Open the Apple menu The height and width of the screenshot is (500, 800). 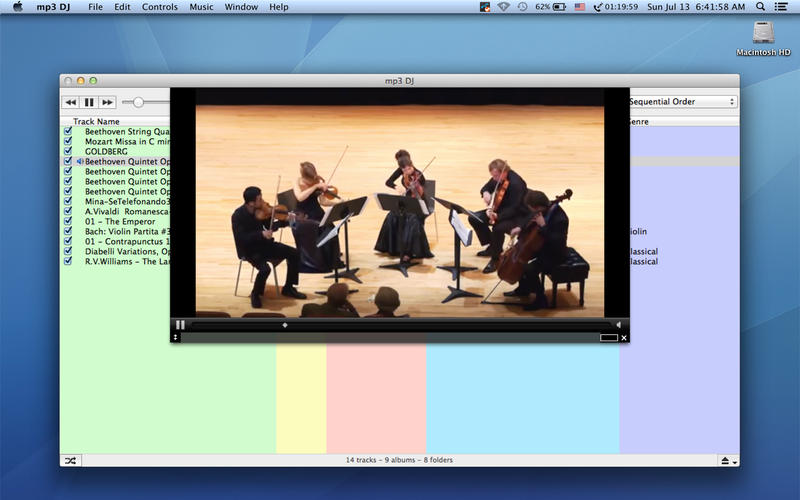17,7
